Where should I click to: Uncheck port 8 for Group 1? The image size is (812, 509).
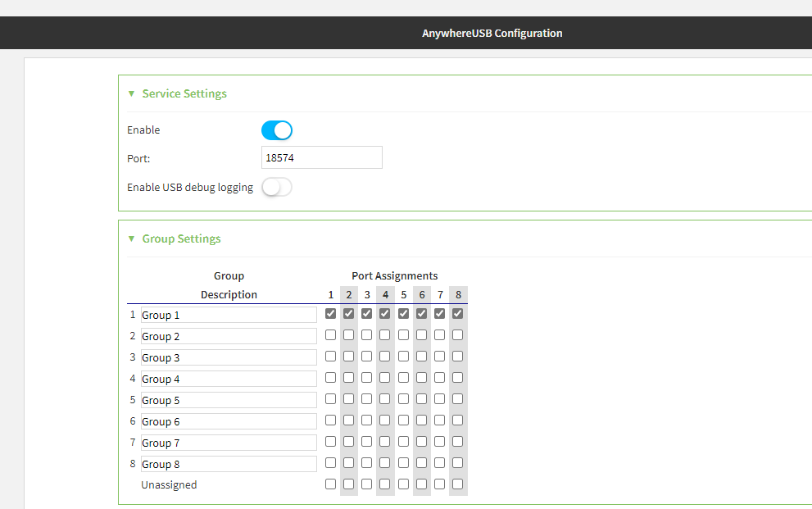point(458,313)
